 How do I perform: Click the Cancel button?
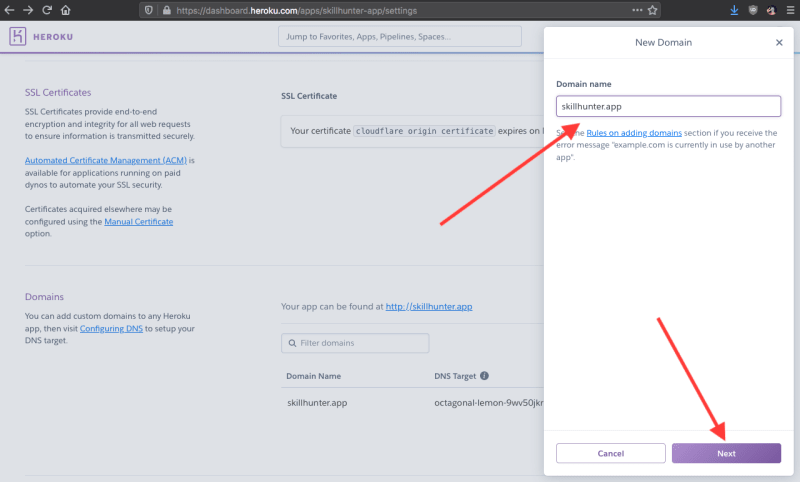click(611, 453)
